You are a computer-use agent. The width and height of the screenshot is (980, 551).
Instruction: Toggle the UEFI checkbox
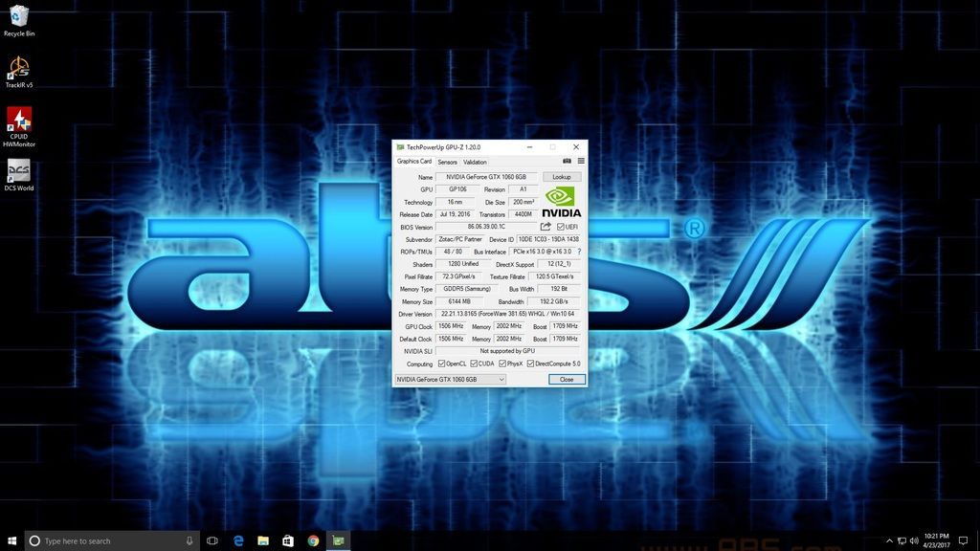pos(563,226)
